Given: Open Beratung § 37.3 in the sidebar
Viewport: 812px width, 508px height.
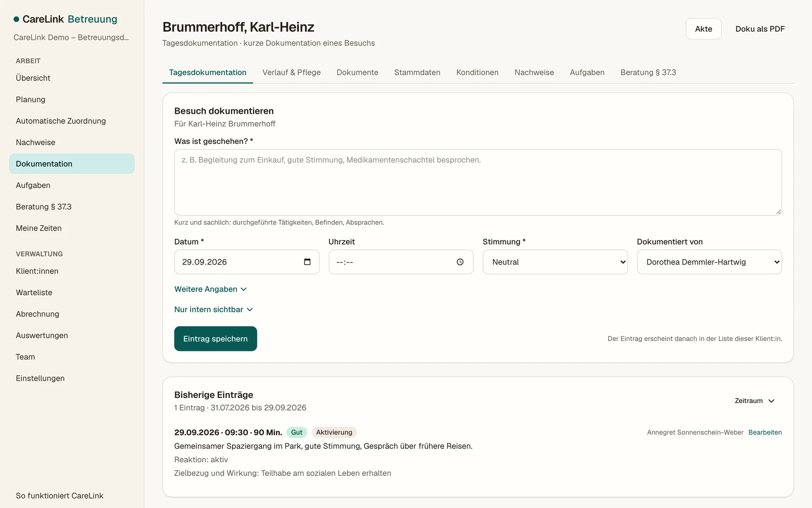Looking at the screenshot, I should 72,207.
